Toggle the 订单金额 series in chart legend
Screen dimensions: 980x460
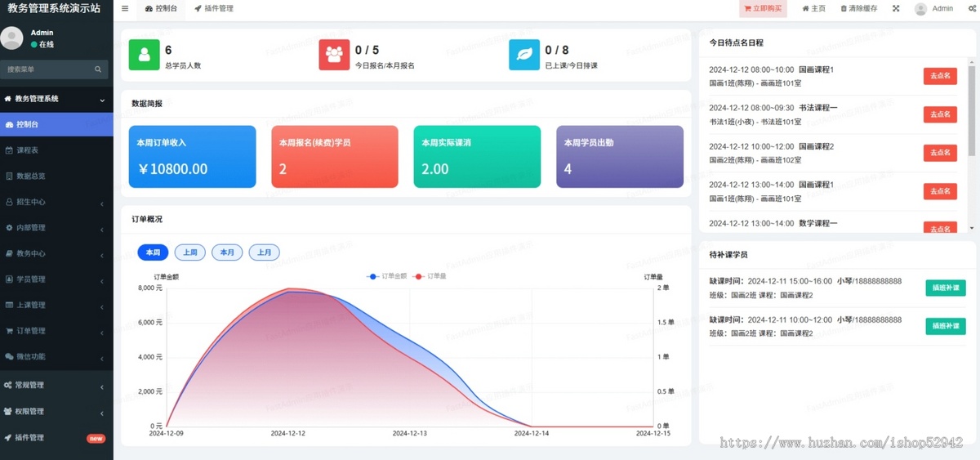point(385,276)
